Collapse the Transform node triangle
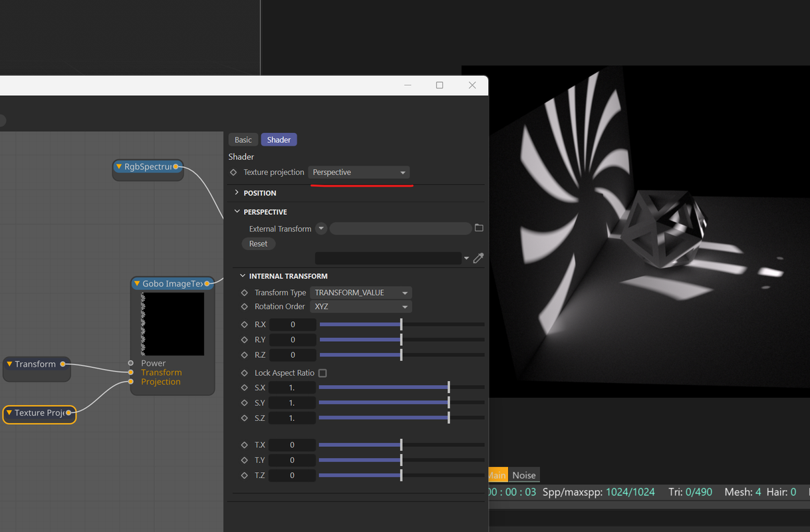810x532 pixels. [x=9, y=364]
